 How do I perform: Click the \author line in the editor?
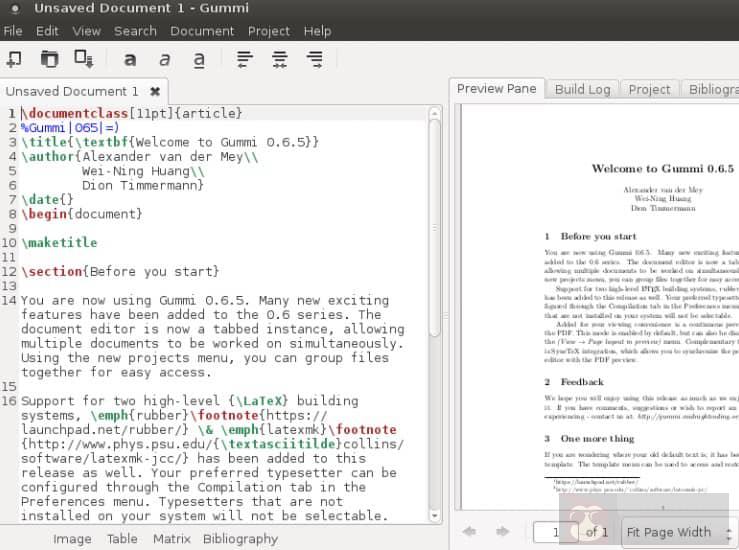tap(140, 156)
